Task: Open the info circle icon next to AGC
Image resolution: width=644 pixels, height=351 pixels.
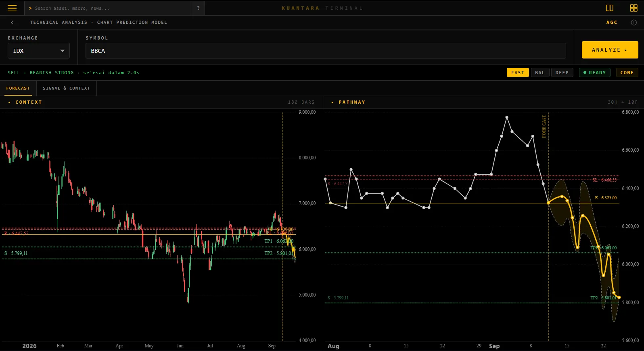Action: click(634, 23)
